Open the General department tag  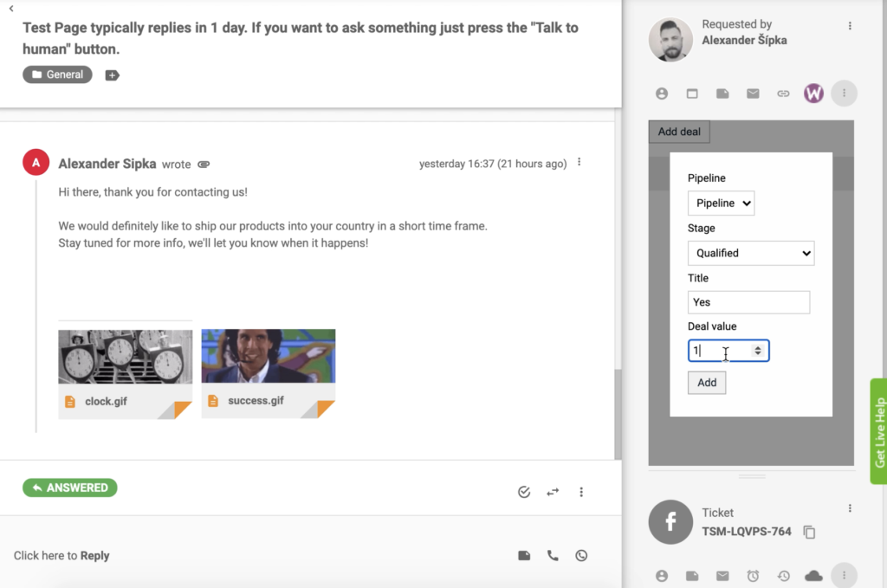pyautogui.click(x=57, y=74)
